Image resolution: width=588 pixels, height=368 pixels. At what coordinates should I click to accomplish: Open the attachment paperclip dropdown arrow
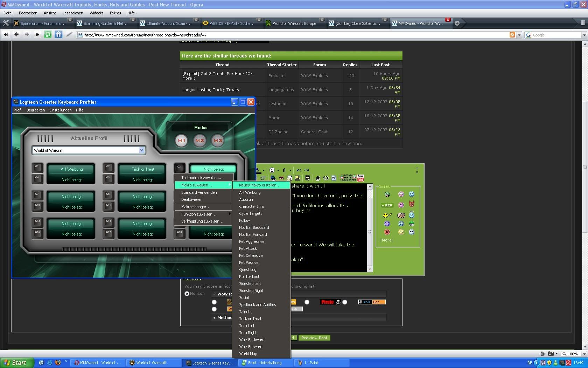(290, 170)
